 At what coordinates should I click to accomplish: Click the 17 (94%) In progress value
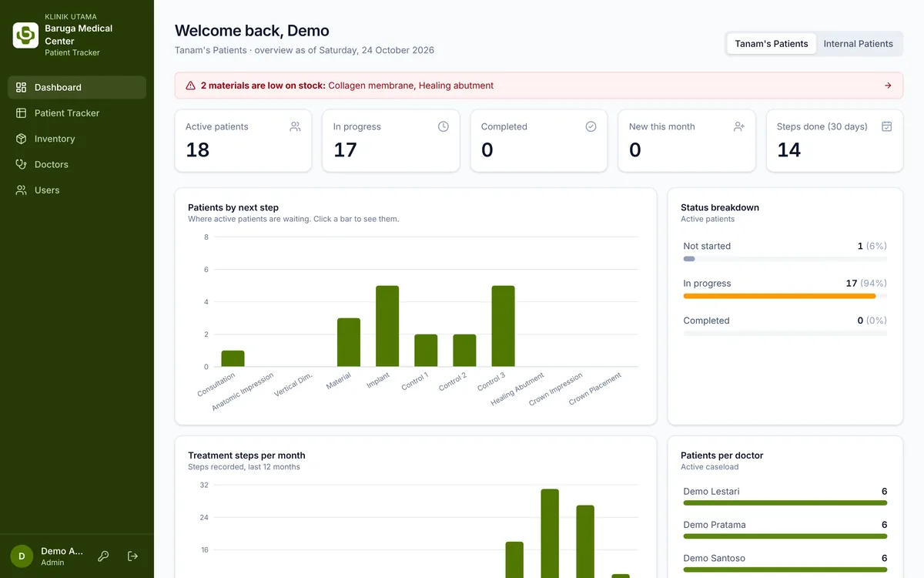866,283
